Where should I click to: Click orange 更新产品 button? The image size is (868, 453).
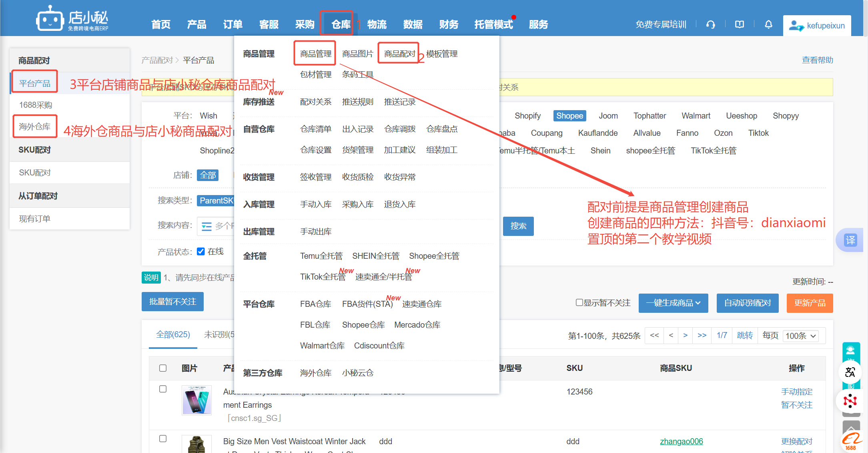tap(810, 303)
